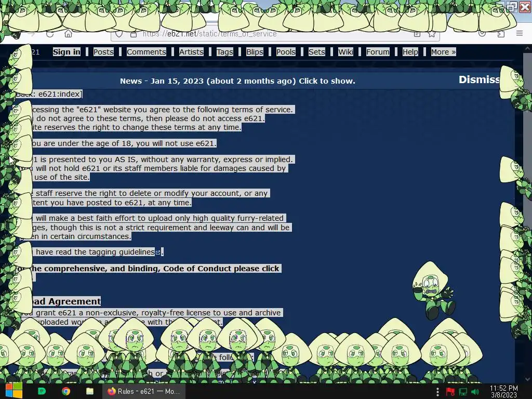Go to the Sets page
The image size is (532, 399).
coord(317,52)
